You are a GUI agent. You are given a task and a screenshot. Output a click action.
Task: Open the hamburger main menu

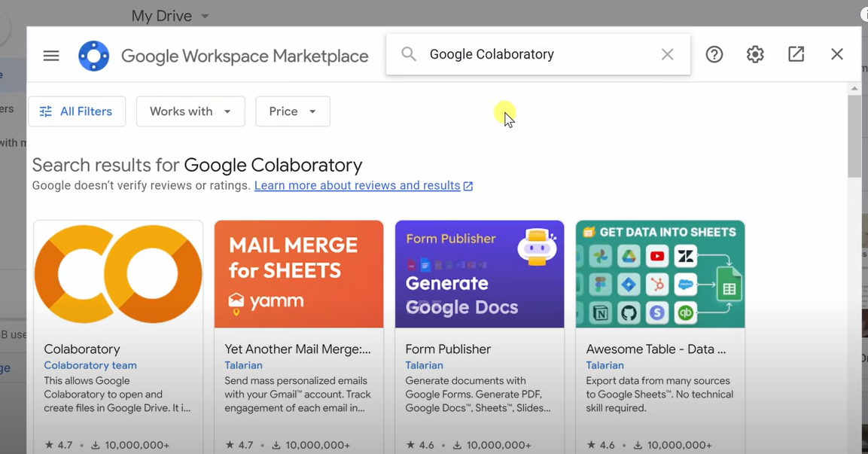click(51, 55)
